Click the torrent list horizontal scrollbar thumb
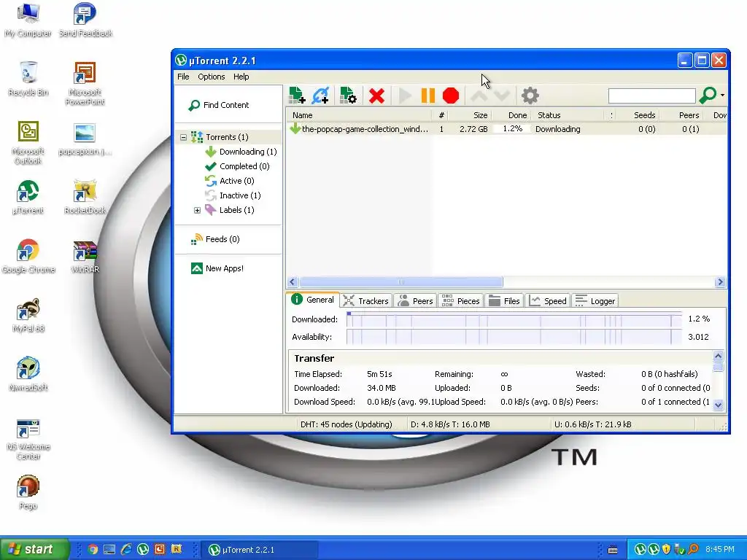The height and width of the screenshot is (560, 747). [401, 282]
